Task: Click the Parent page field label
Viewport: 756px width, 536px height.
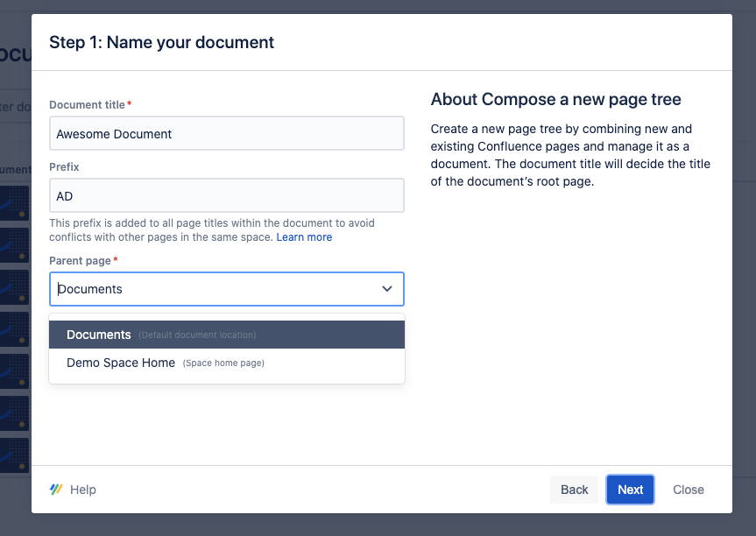Action: [x=80, y=261]
